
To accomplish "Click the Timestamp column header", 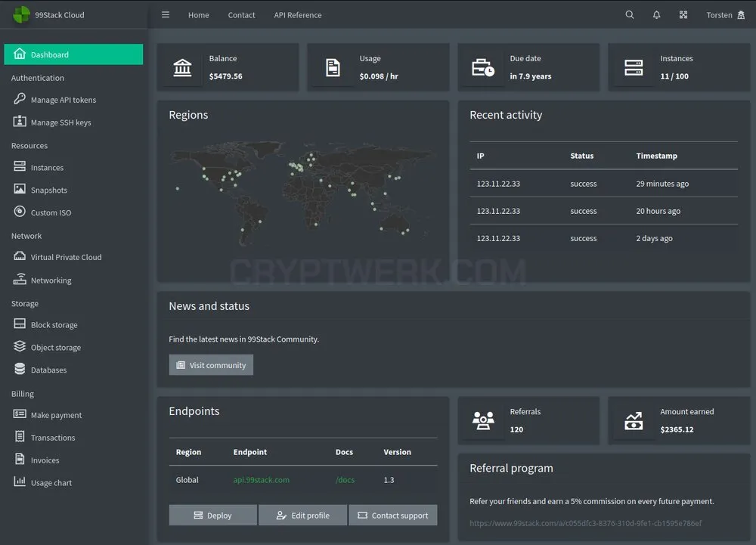I will point(656,156).
